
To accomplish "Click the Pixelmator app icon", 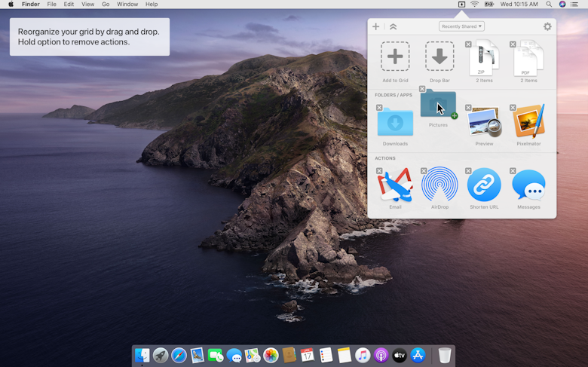I will coord(528,121).
